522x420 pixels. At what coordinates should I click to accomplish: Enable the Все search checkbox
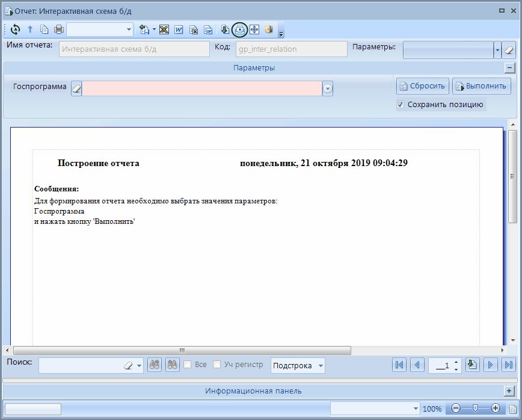coord(188,365)
